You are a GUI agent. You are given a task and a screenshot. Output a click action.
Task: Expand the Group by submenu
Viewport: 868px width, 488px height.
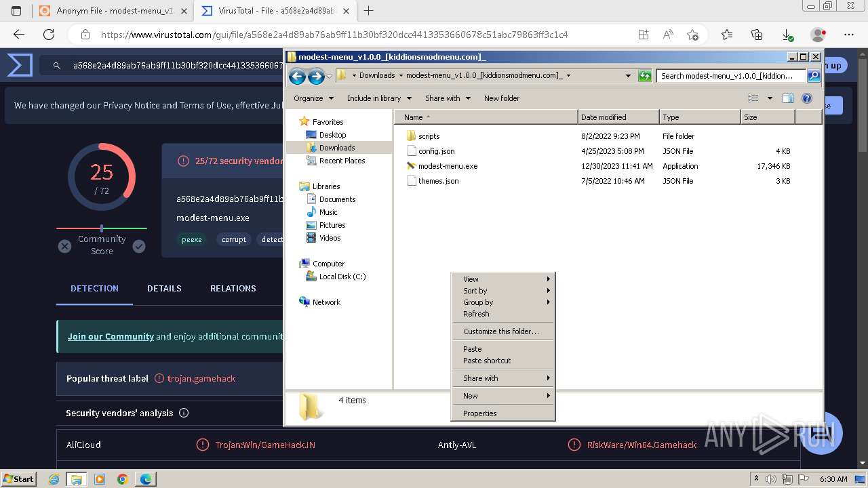pos(502,302)
